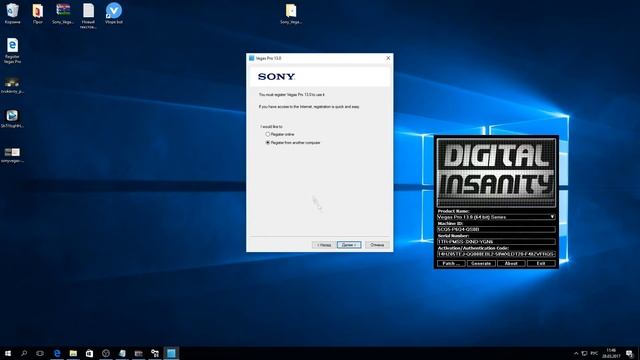
Task: Open the Product Name dropdown in keygen
Action: point(552,217)
